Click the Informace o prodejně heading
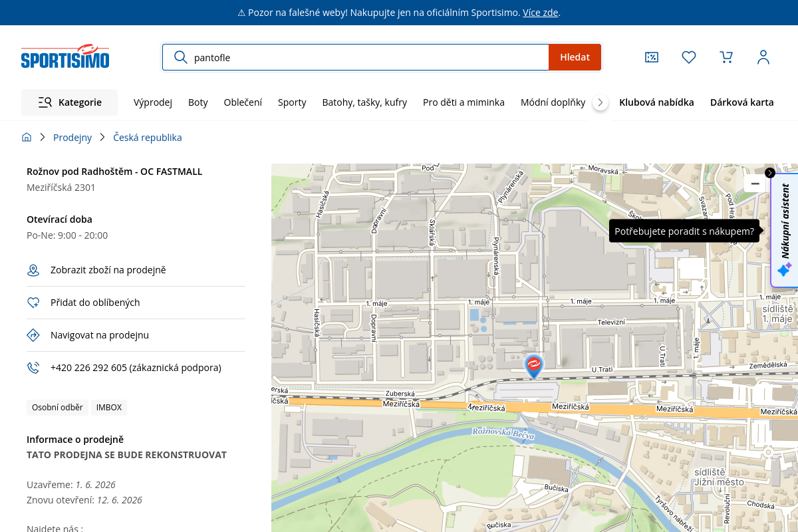Screen dimensions: 798x532 tap(75, 440)
